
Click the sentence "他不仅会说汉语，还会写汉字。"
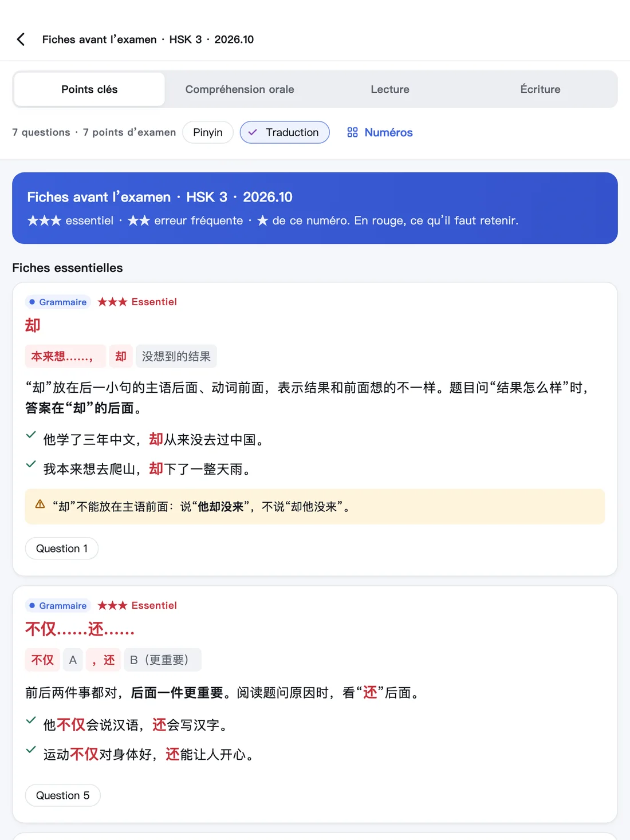pos(137,725)
